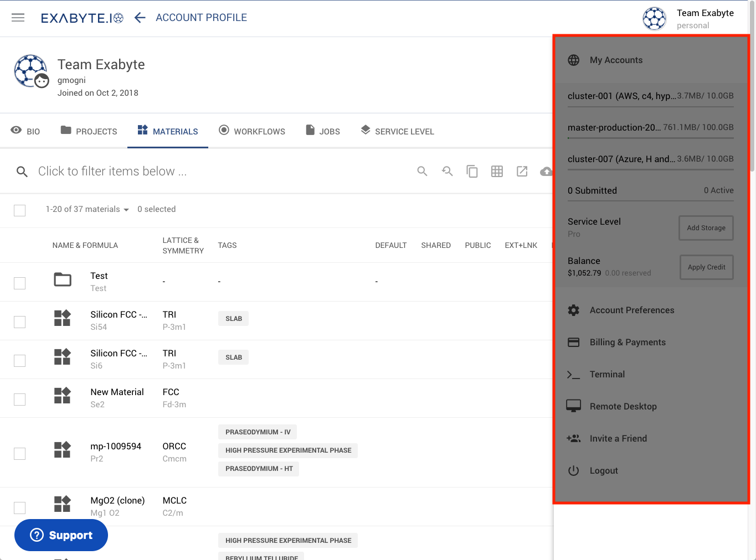Open the Team Exabyte account dropdown

(688, 18)
